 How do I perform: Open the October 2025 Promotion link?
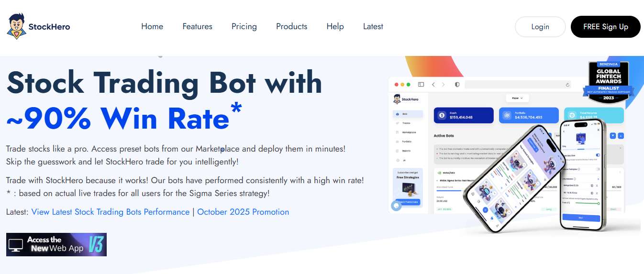coord(243,212)
